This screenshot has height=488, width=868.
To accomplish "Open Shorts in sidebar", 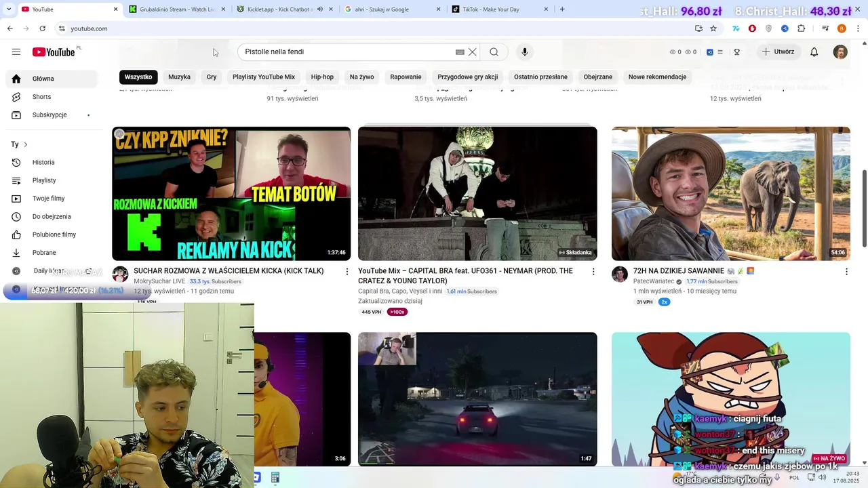I will click(52, 97).
